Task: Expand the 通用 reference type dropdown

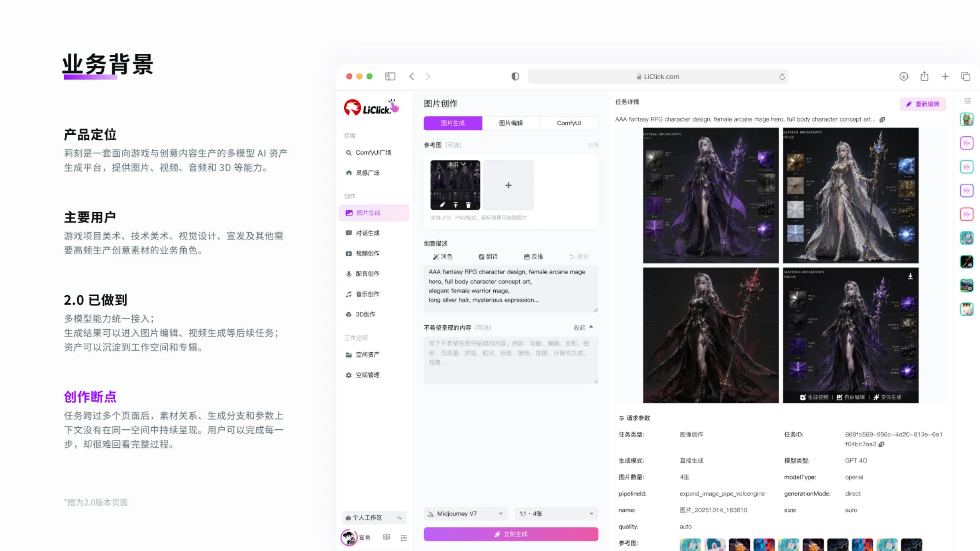Action: click(456, 165)
